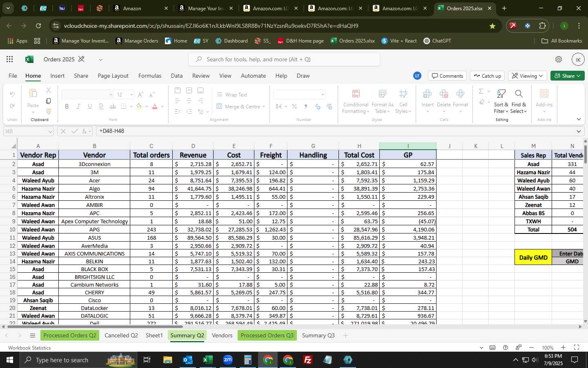
Task: Click the green Share button
Action: [x=568, y=76]
